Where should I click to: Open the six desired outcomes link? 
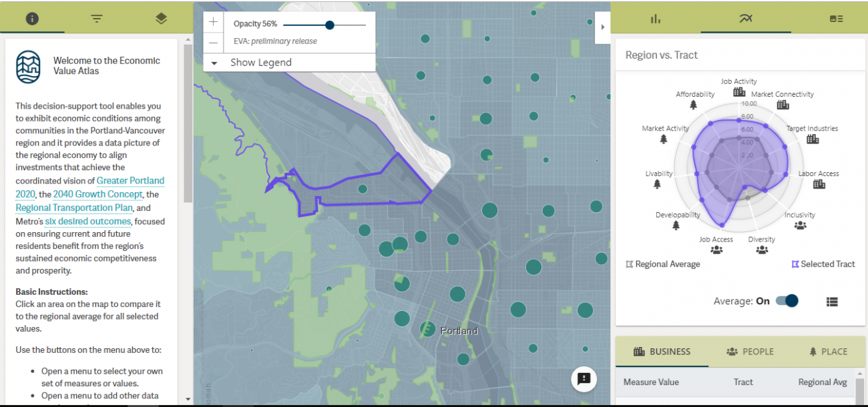coord(87,222)
